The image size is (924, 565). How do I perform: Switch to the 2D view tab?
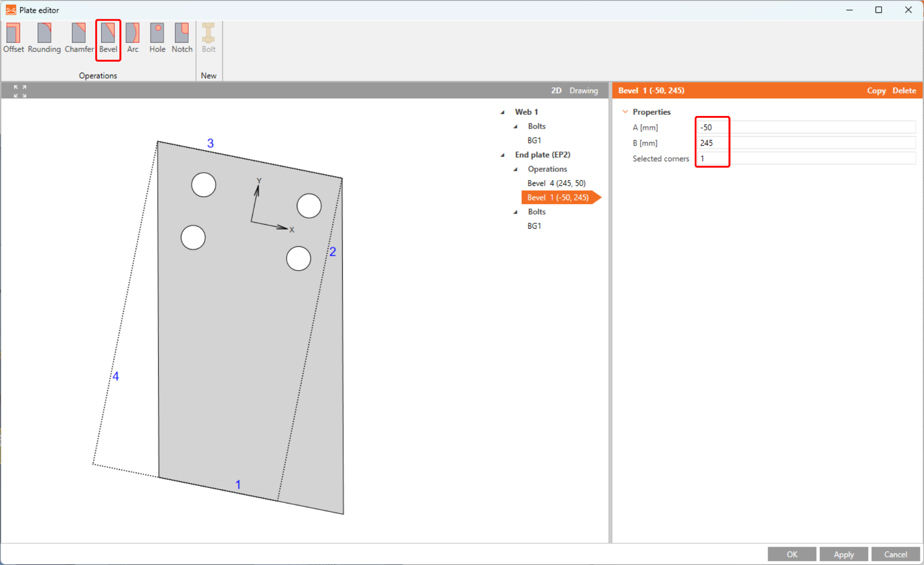[x=556, y=90]
